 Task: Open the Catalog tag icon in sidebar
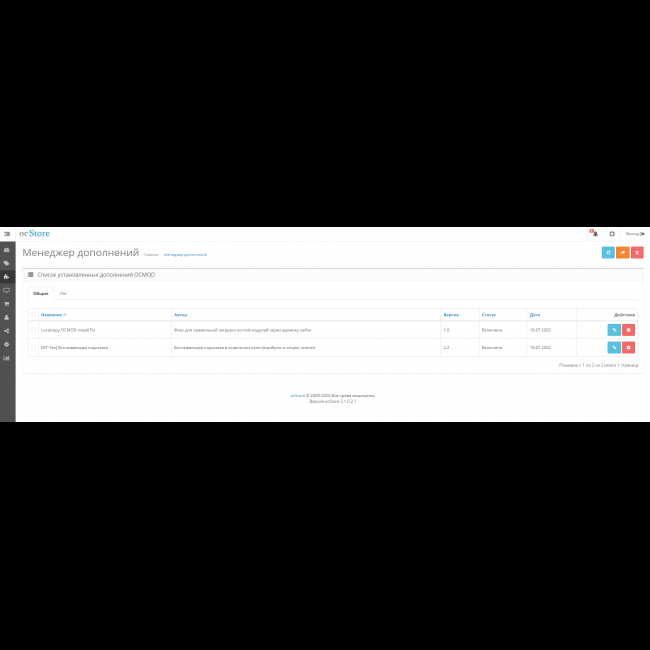(x=7, y=263)
